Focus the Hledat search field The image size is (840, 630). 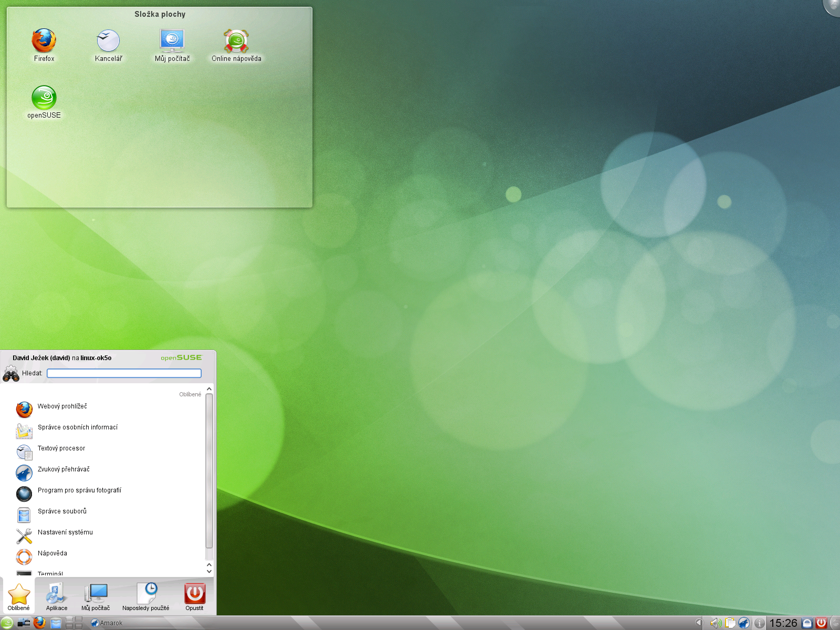click(124, 373)
